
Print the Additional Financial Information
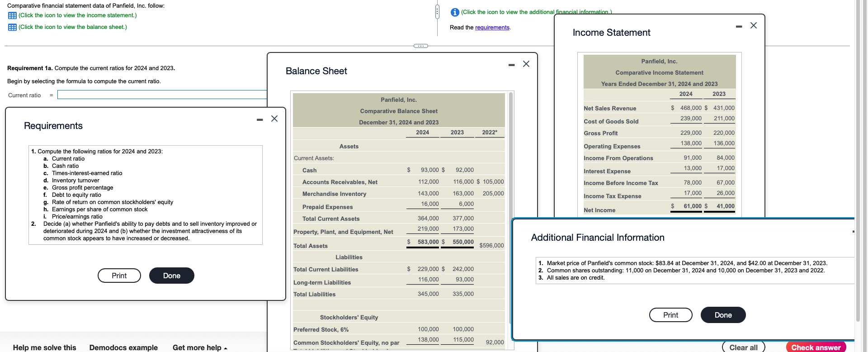tap(671, 315)
